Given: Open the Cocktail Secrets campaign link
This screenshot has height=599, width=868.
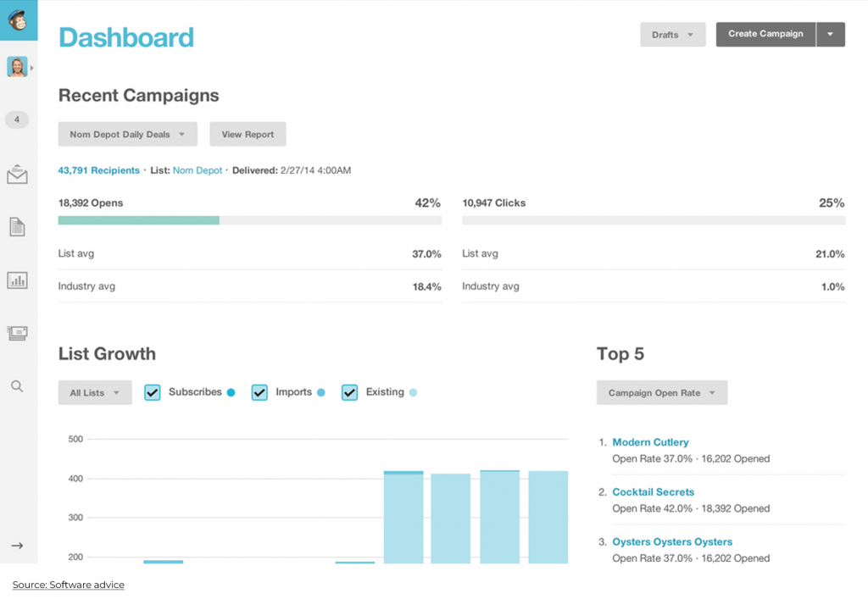Looking at the screenshot, I should [653, 491].
